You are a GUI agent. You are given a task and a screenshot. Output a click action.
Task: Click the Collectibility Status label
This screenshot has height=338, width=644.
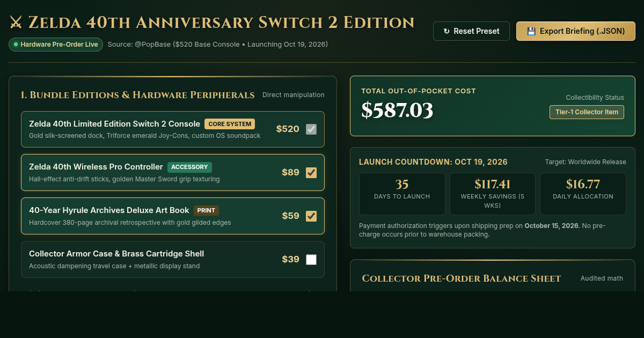coord(595,98)
